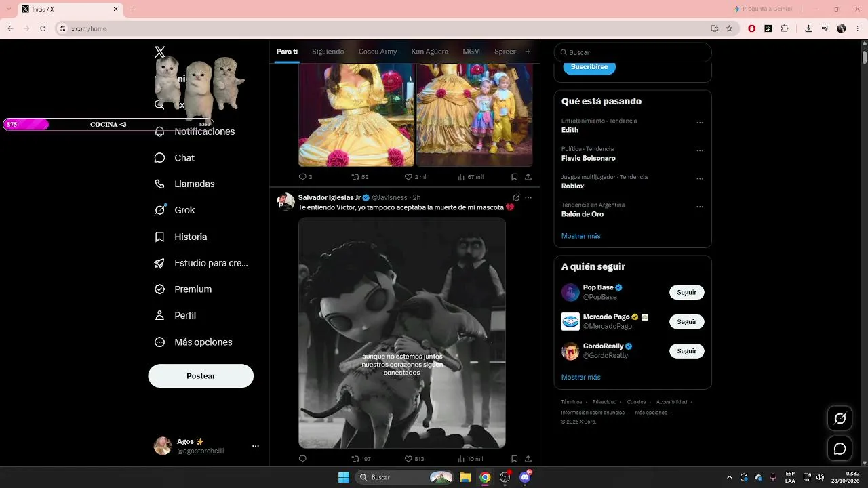
Task: Open Llamadas in the sidebar
Action: coord(184,184)
